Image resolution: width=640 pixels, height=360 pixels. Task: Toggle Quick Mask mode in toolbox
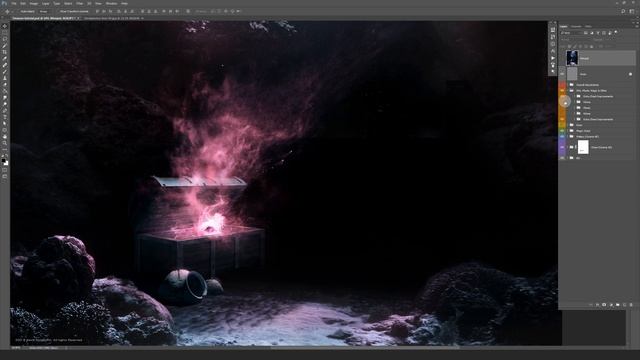point(5,170)
